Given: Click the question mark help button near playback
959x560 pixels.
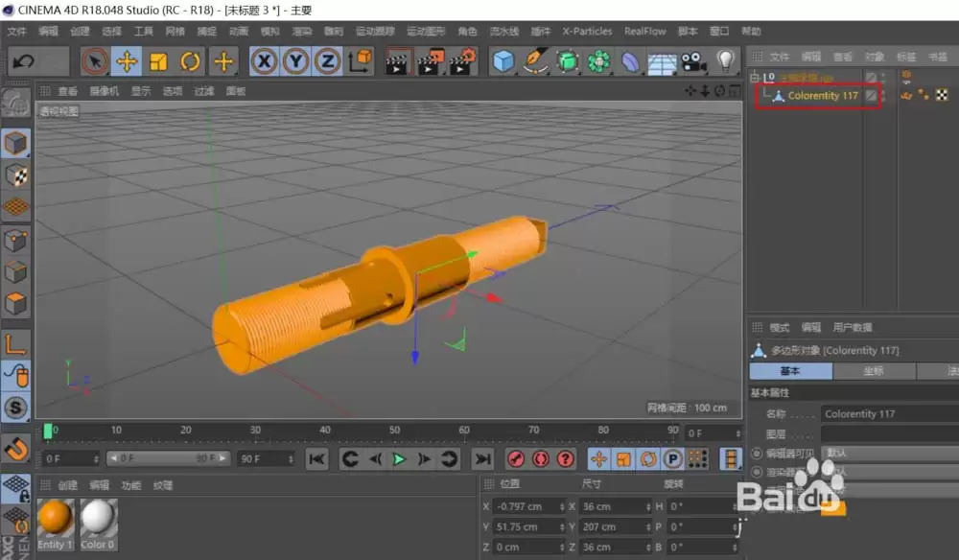Looking at the screenshot, I should tap(564, 459).
